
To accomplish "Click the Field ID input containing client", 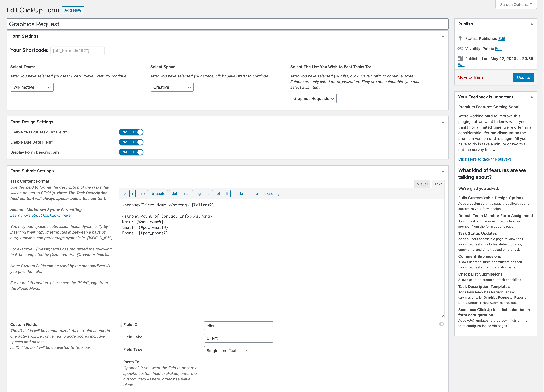I will pyautogui.click(x=238, y=326).
